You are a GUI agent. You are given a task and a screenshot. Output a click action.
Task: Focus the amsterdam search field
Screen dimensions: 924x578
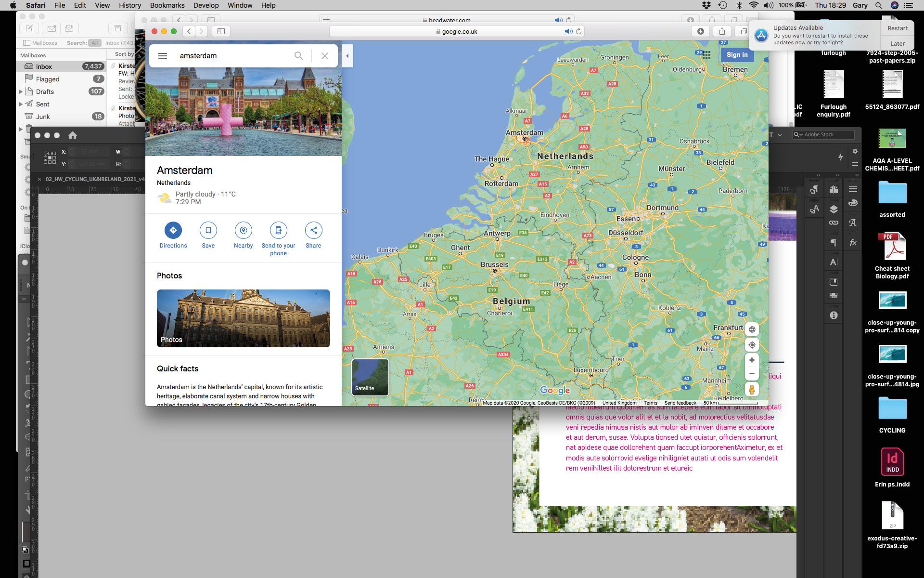(233, 56)
